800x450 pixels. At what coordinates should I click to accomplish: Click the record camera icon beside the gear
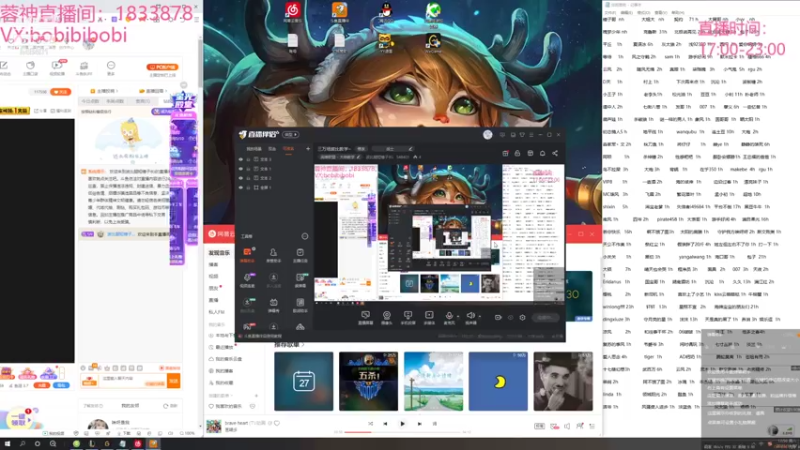498,317
